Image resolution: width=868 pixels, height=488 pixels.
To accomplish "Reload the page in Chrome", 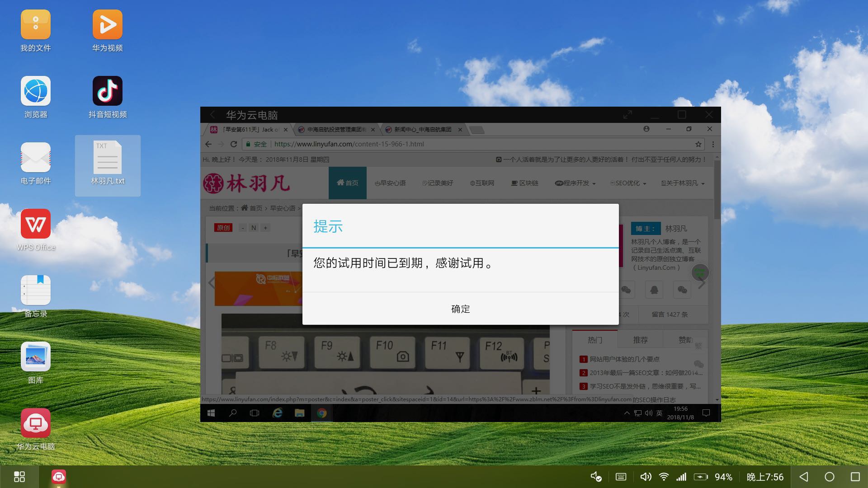I will tap(234, 144).
